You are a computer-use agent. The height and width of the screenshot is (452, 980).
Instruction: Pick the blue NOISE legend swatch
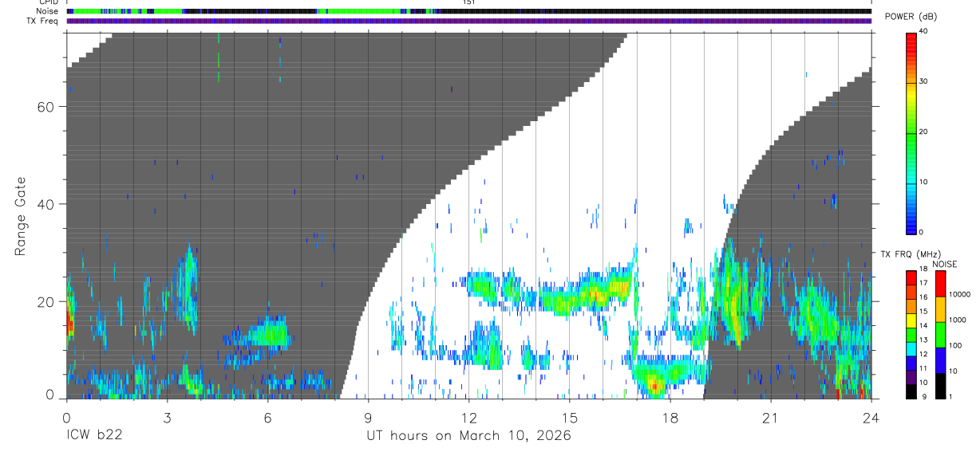click(940, 360)
